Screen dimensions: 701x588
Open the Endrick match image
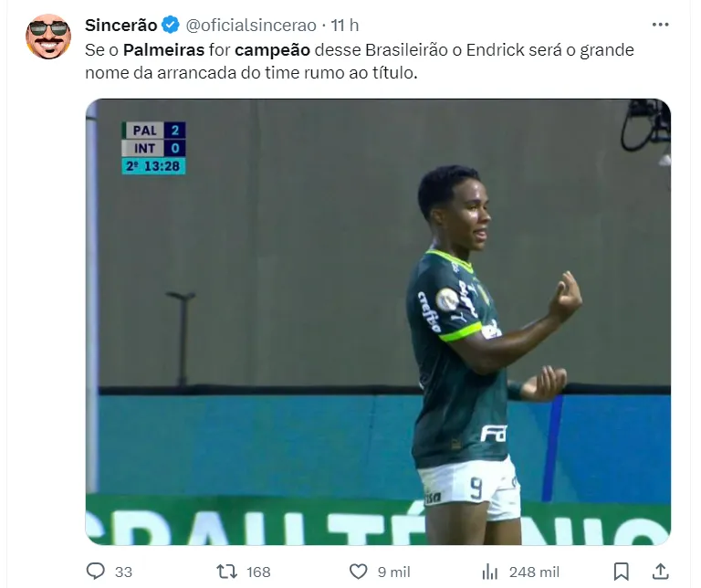coord(378,321)
